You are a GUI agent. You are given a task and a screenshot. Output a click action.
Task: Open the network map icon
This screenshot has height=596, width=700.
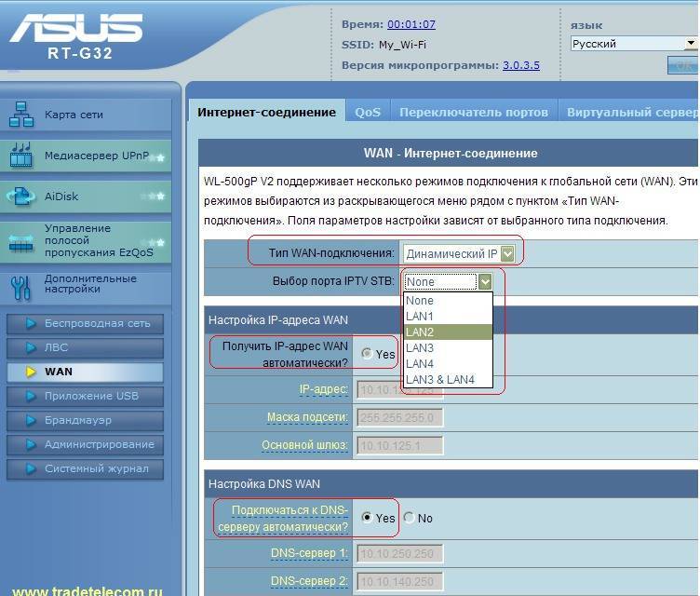[21, 115]
